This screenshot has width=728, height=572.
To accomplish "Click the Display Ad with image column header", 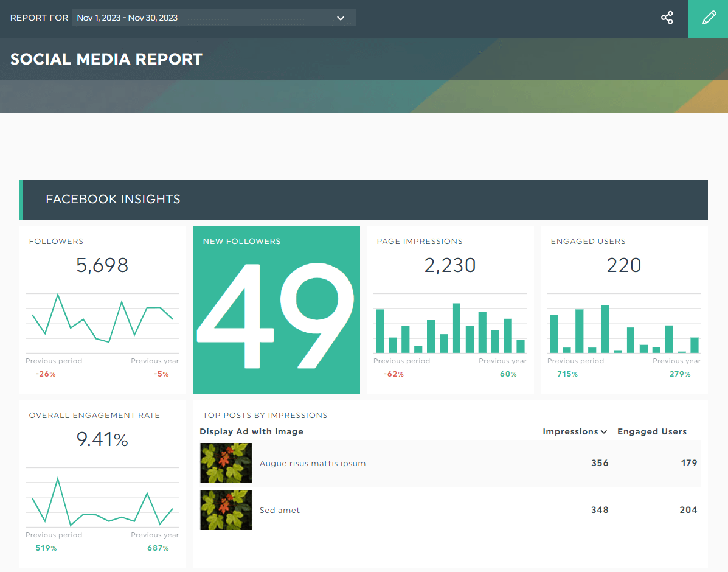I will (x=251, y=431).
